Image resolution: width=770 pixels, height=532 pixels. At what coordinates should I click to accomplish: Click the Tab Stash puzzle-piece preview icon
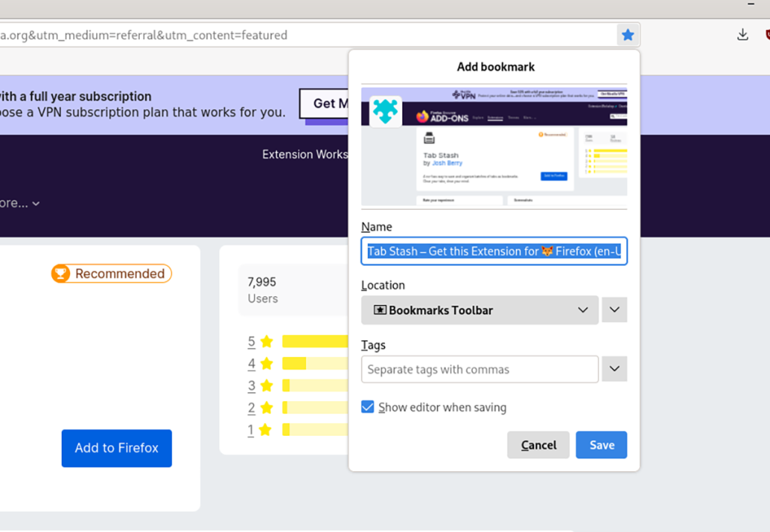pyautogui.click(x=385, y=110)
